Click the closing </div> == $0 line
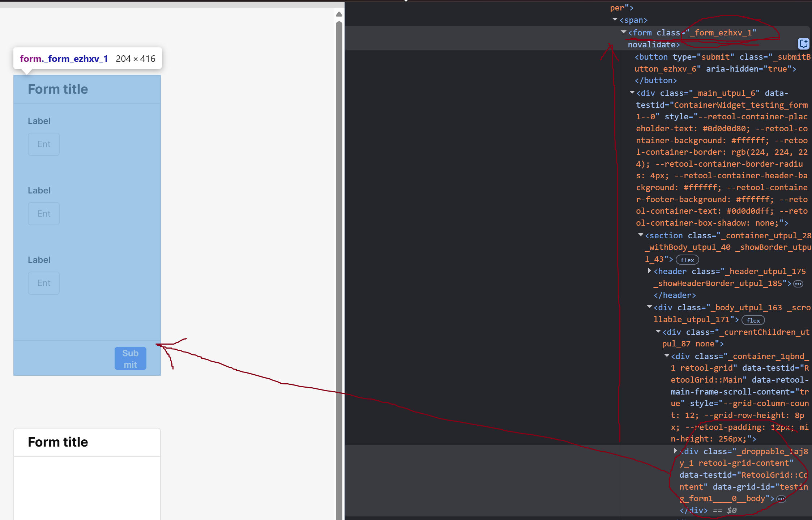The image size is (812, 520). click(708, 510)
